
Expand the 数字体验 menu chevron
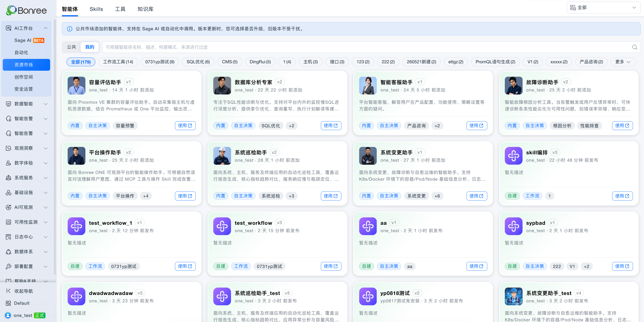(45, 163)
